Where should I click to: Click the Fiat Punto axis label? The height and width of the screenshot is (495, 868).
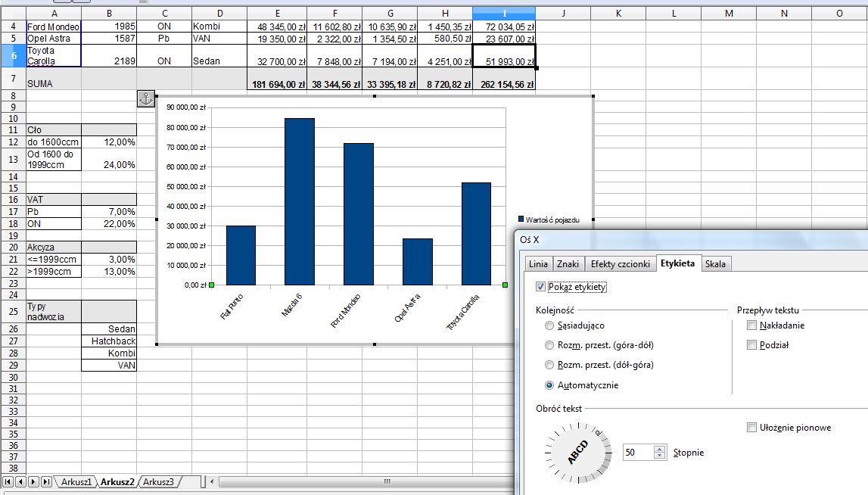(232, 307)
